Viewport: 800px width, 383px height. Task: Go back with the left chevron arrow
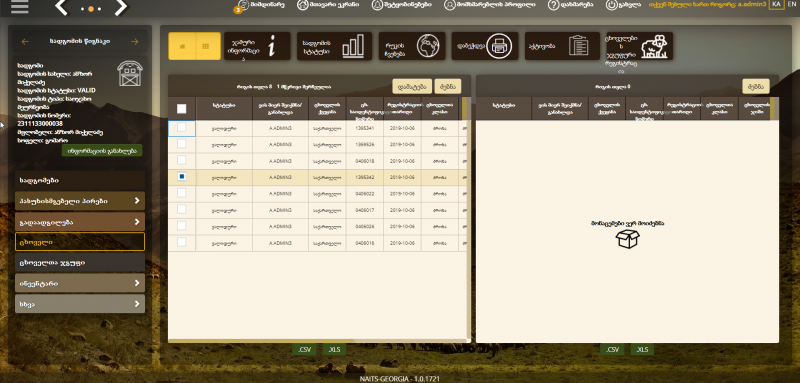tap(61, 7)
